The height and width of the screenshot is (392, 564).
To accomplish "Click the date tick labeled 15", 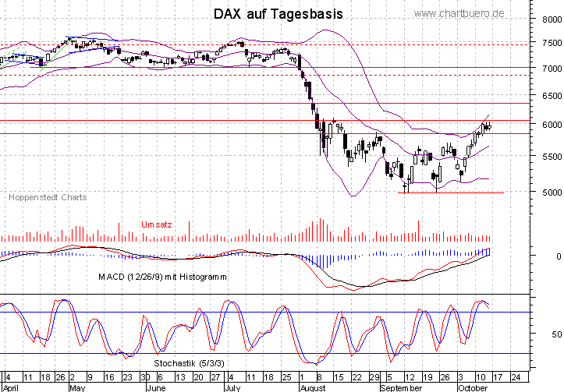I will [339, 378].
